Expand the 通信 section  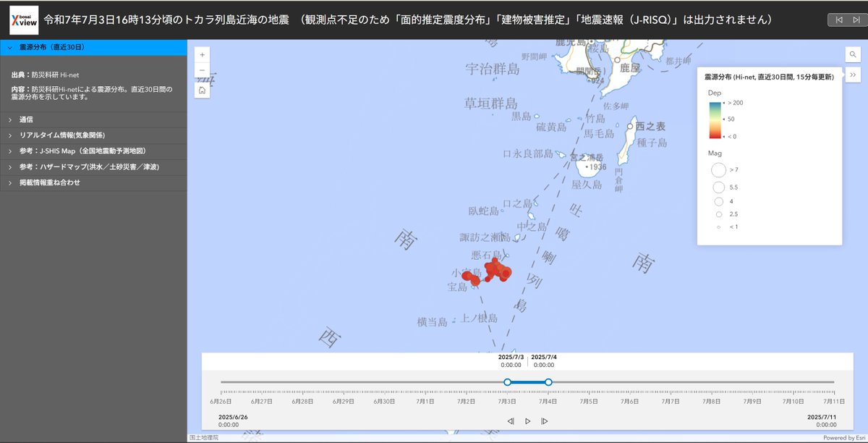(x=94, y=119)
